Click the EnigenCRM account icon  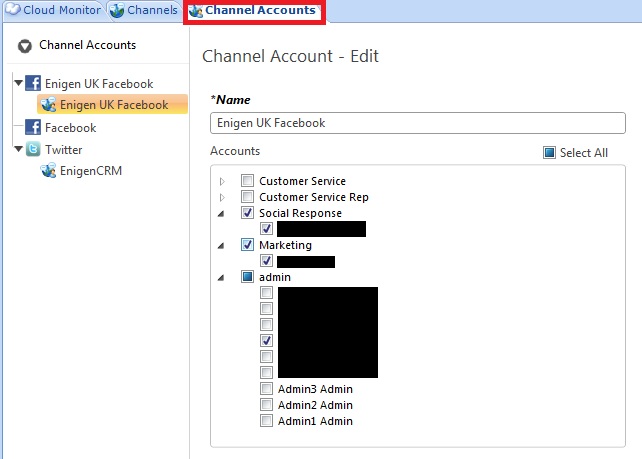click(x=48, y=171)
